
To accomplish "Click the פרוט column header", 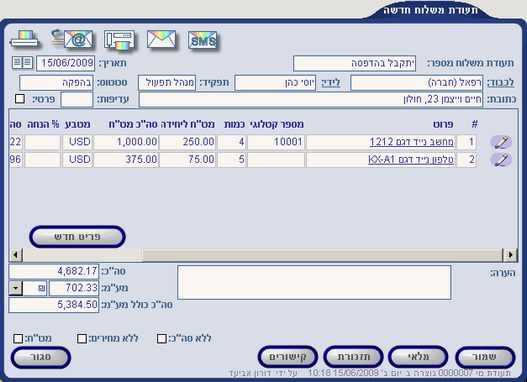I will pos(443,125).
